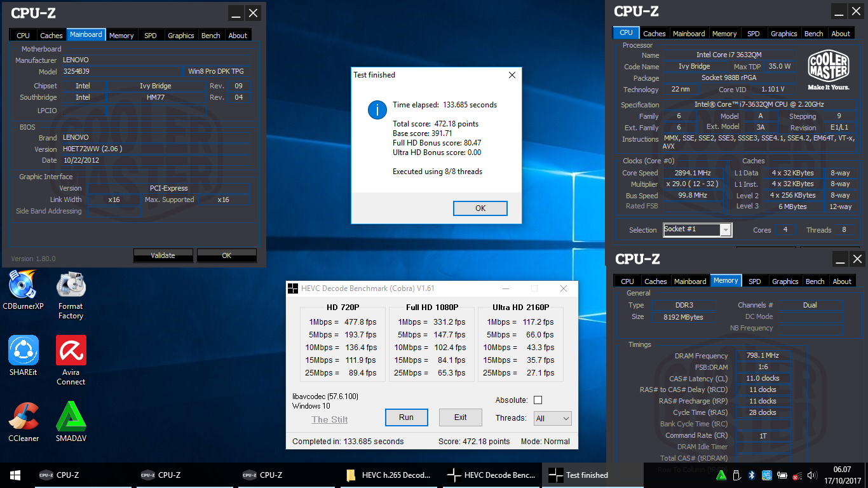
Task: Click OK button in CPU-Z Mainboard window
Action: (227, 255)
